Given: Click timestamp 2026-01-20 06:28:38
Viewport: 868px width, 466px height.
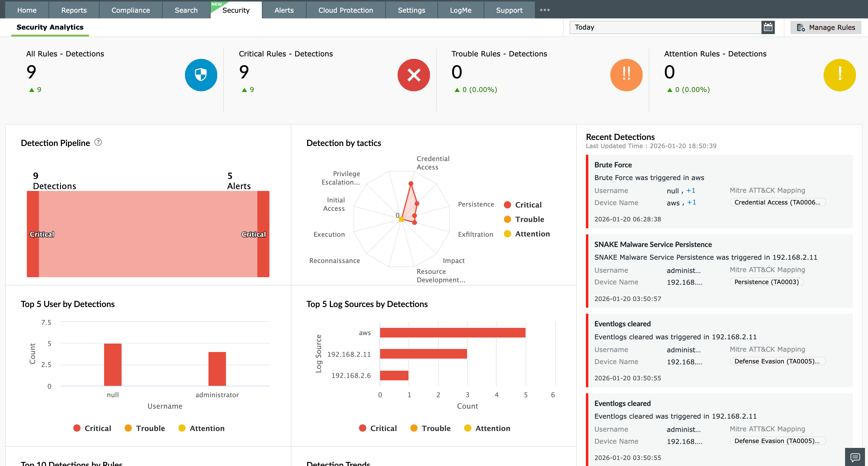Looking at the screenshot, I should click(x=628, y=219).
